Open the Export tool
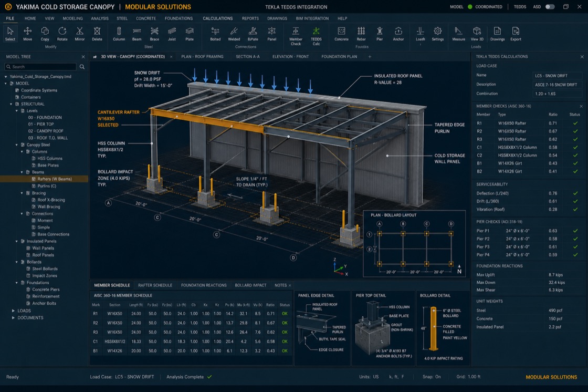This screenshot has width=588, height=392. [516, 34]
